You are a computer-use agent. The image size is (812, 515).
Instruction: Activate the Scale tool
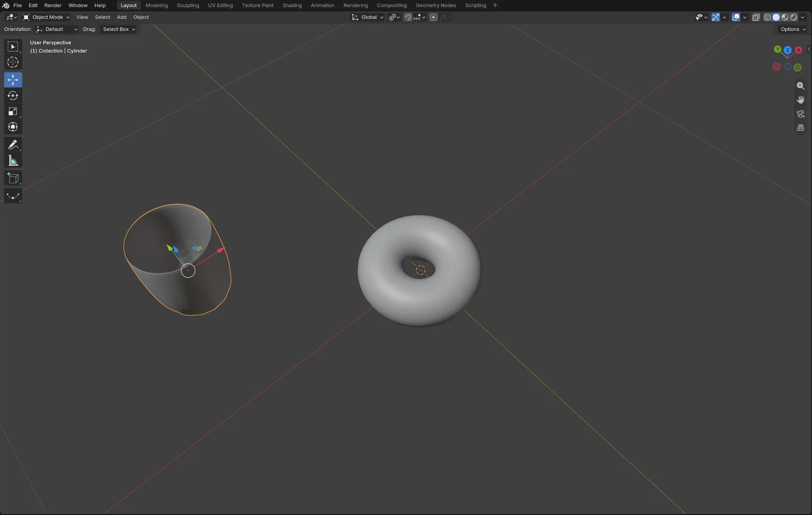pos(13,112)
